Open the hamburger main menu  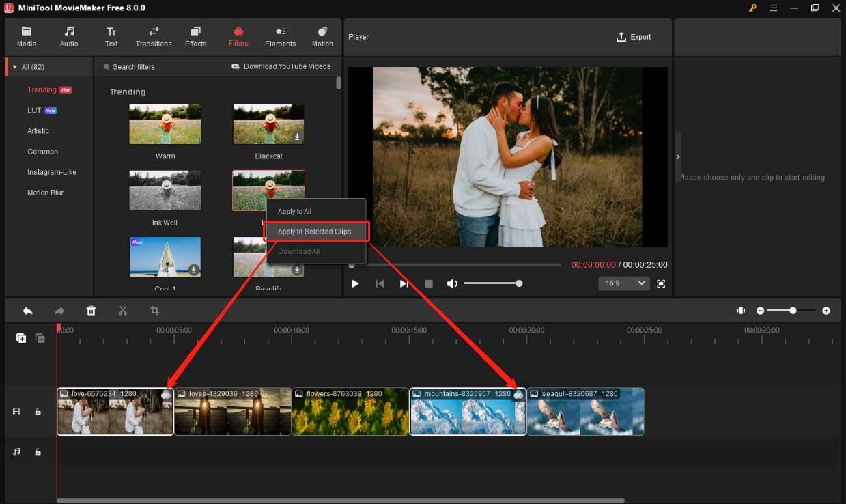tap(773, 8)
